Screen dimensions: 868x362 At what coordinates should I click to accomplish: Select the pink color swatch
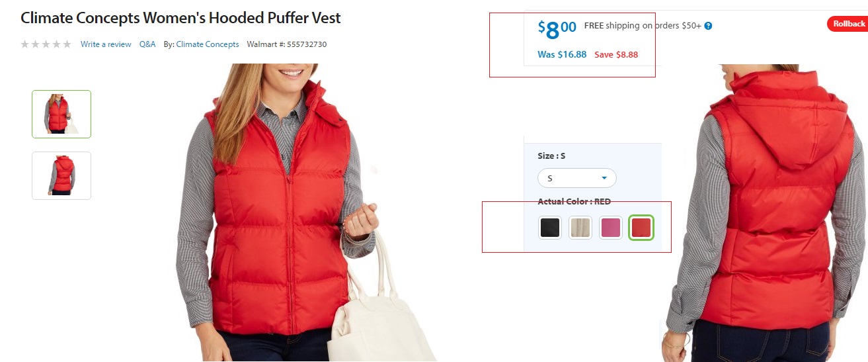(611, 228)
